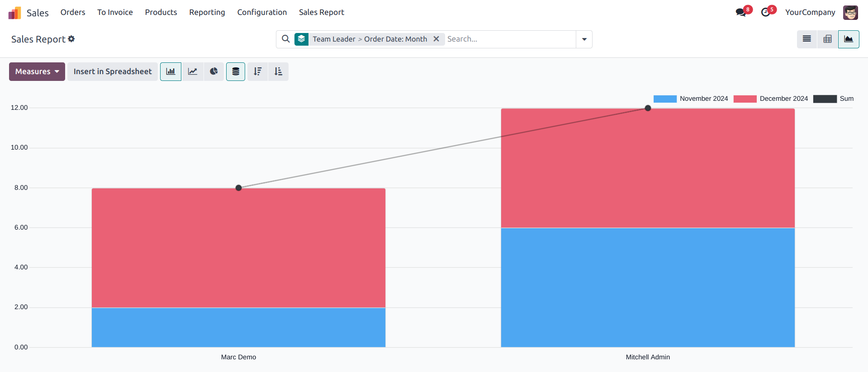868x372 pixels.
Task: Toggle the stacked bars option
Action: pyautogui.click(x=236, y=71)
